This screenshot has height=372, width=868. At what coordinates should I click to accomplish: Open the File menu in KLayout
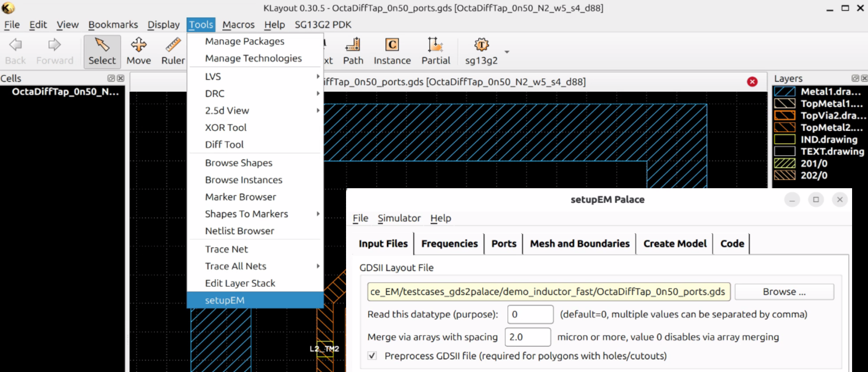(12, 25)
